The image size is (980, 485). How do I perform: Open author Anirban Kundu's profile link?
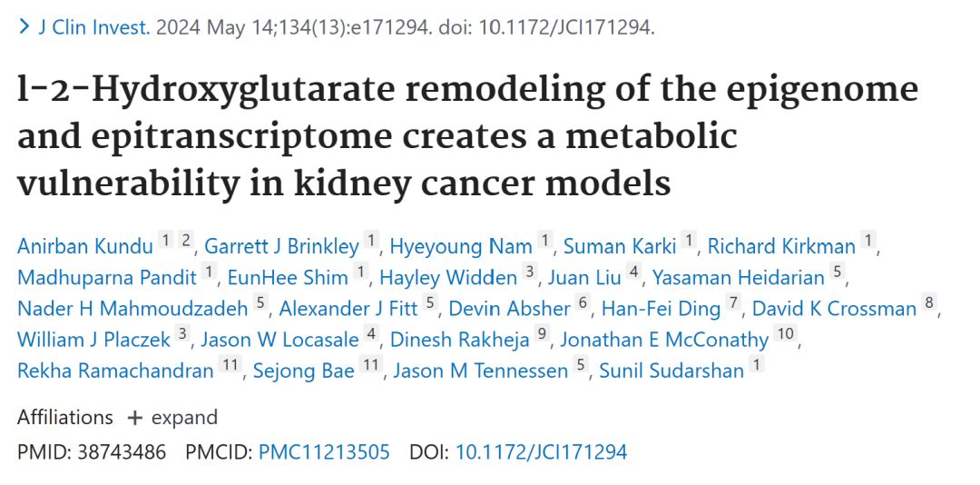(85, 246)
